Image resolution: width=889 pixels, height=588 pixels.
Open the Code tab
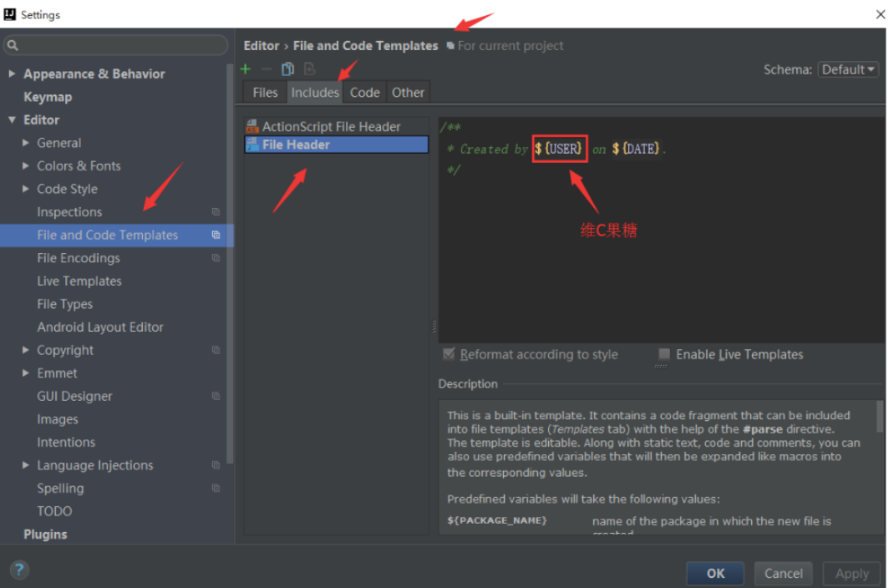click(364, 93)
